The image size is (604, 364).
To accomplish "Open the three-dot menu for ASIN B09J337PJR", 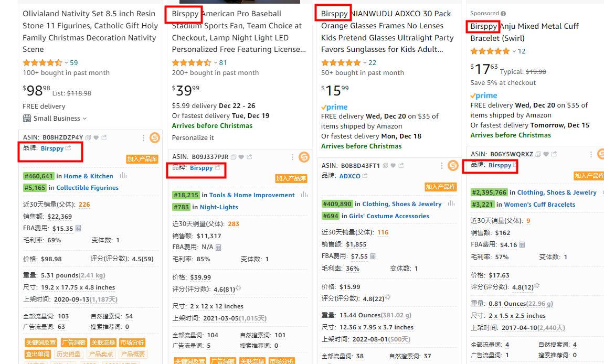I will click(292, 157).
